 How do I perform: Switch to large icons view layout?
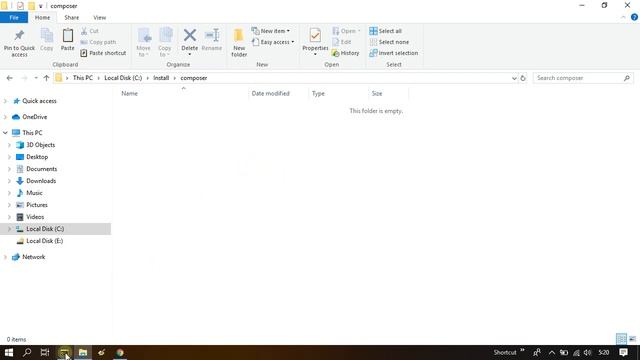[x=632, y=338]
